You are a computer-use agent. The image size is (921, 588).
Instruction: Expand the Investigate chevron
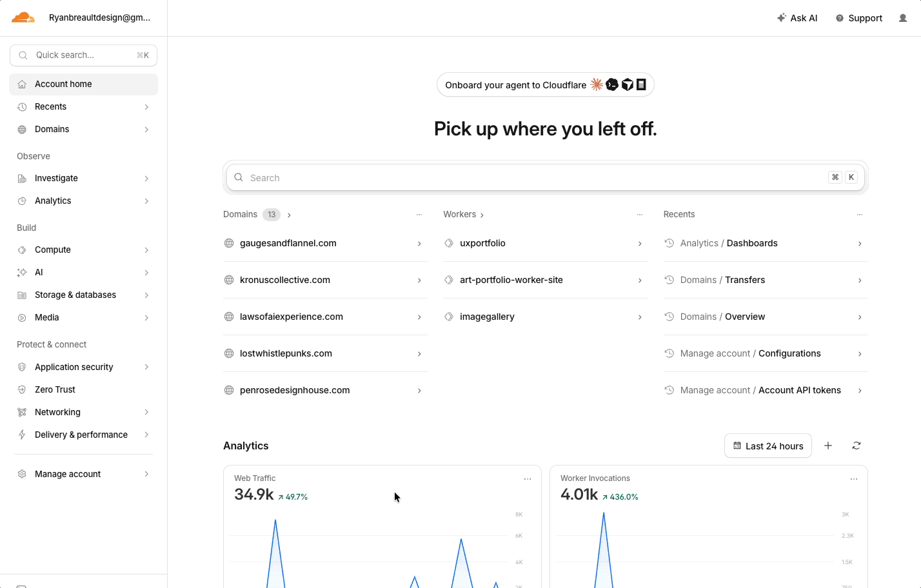[146, 179]
